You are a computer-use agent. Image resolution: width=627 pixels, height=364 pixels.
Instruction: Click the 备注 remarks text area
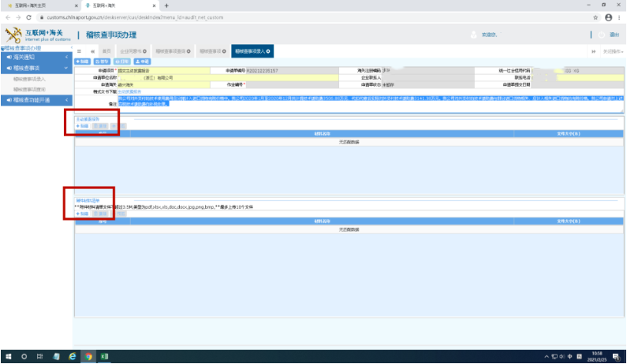click(x=370, y=104)
